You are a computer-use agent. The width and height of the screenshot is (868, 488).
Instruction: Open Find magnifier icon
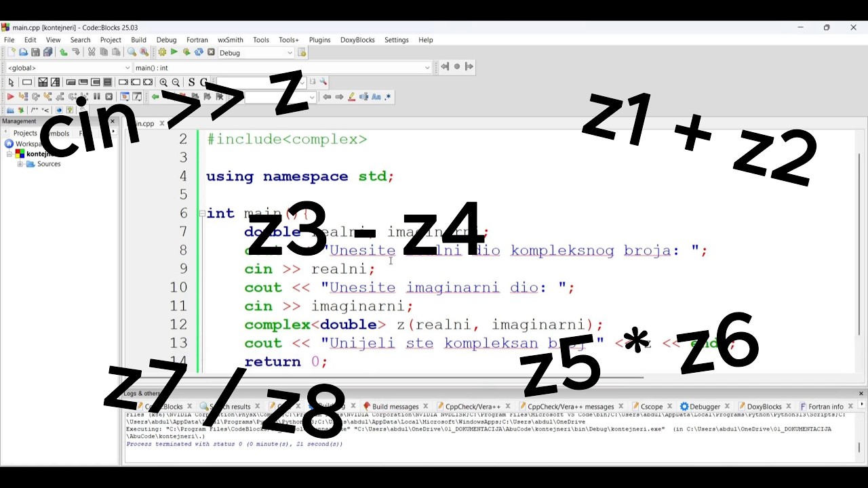click(x=132, y=52)
